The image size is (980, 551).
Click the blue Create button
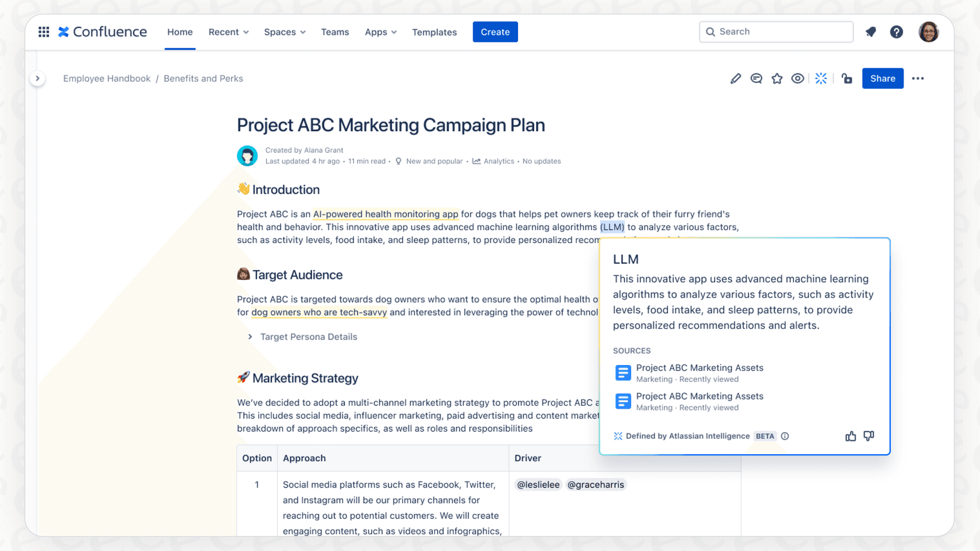495,31
